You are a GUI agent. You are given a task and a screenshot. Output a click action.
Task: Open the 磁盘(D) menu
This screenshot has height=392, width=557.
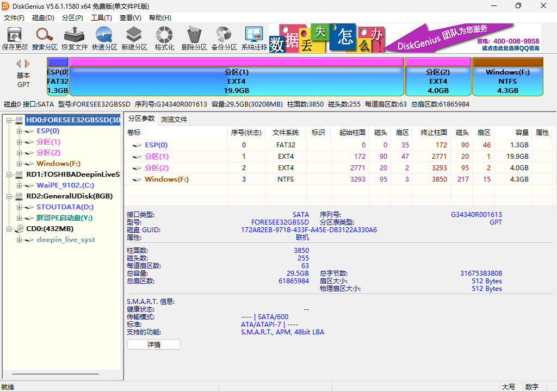(43, 18)
